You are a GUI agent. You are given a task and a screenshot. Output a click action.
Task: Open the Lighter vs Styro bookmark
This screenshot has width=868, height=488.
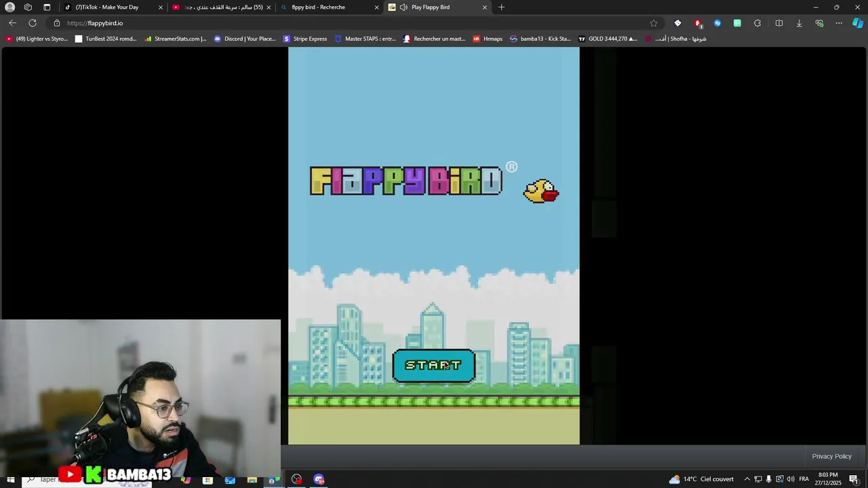point(37,39)
